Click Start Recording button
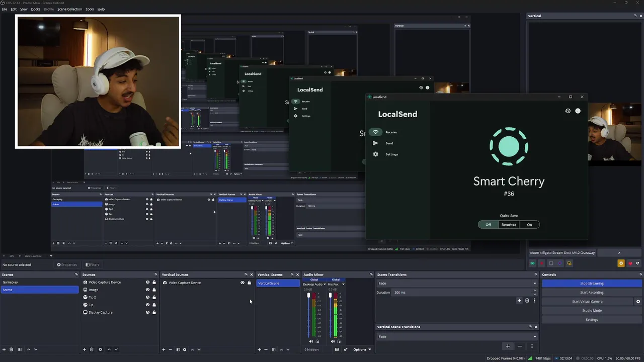This screenshot has width=644, height=362. click(592, 293)
